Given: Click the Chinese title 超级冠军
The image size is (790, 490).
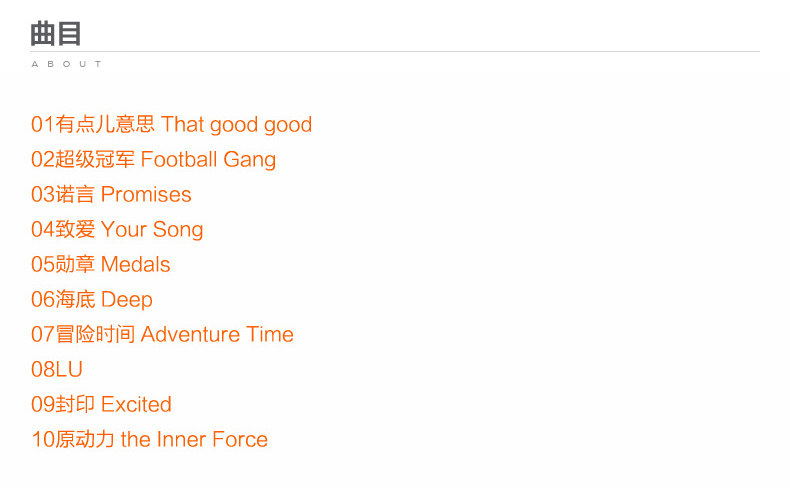Looking at the screenshot, I should (x=95, y=159).
